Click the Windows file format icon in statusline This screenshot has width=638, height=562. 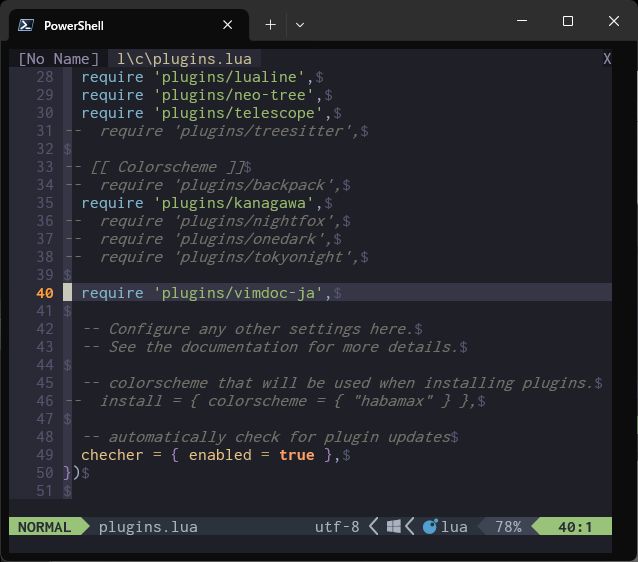(x=394, y=526)
